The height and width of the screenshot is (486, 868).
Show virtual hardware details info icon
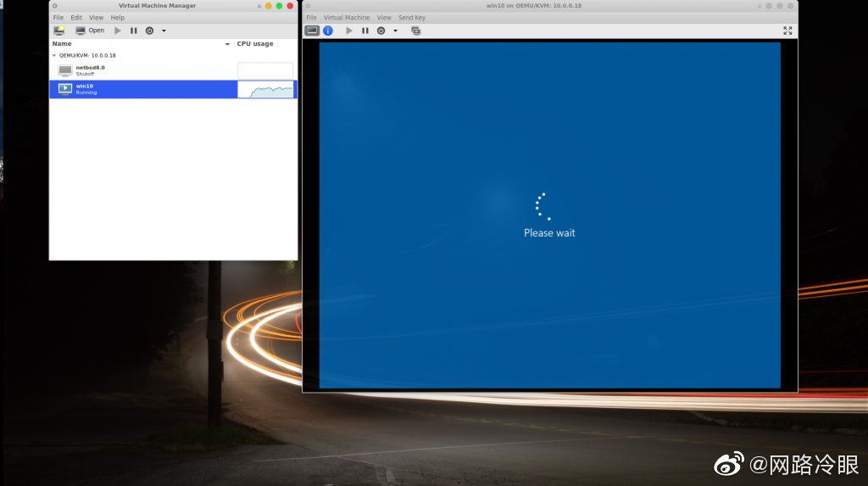(x=328, y=31)
